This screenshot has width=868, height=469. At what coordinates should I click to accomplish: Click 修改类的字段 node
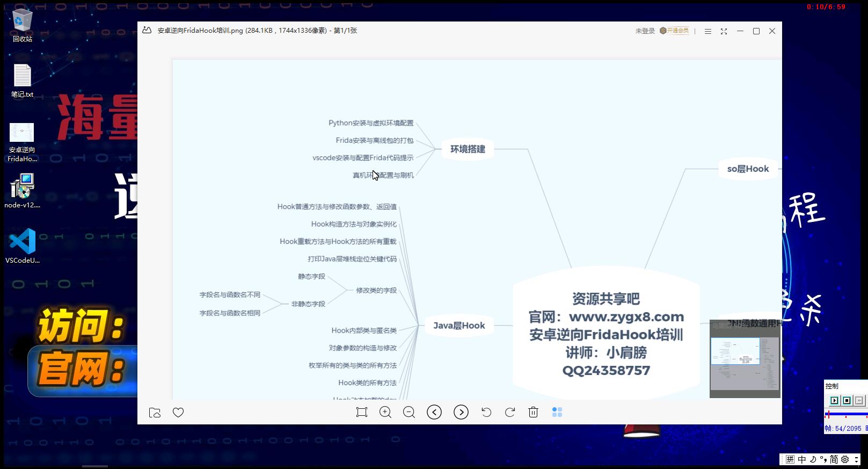[376, 290]
